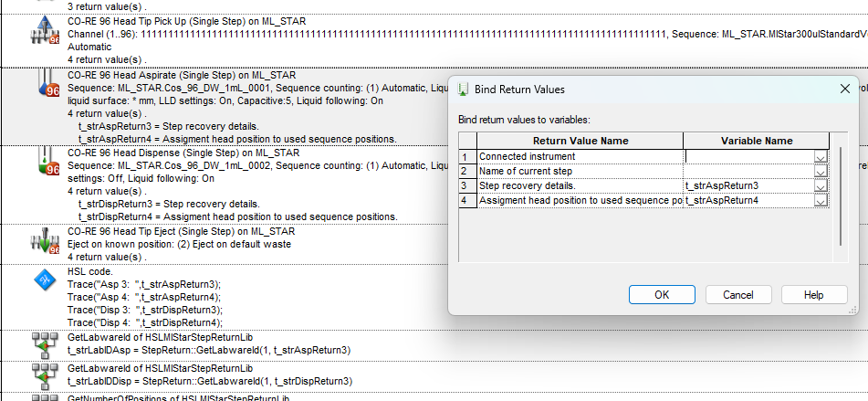Click the Bind Return Values dialog title icon
868x401 pixels.
click(465, 90)
